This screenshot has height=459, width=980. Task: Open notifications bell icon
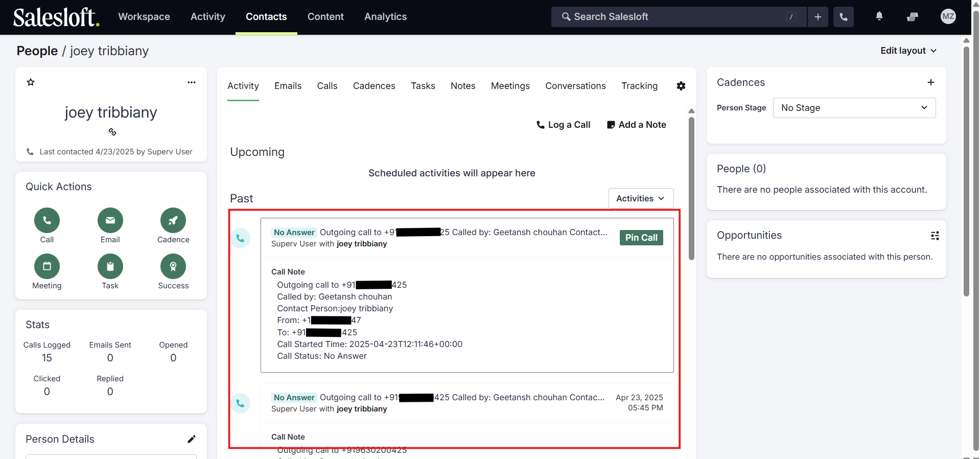(879, 16)
